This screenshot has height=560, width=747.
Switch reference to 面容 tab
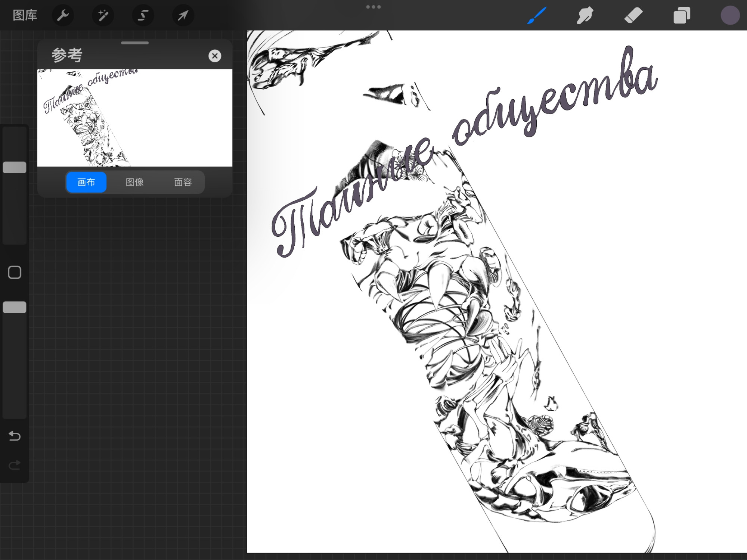(183, 182)
